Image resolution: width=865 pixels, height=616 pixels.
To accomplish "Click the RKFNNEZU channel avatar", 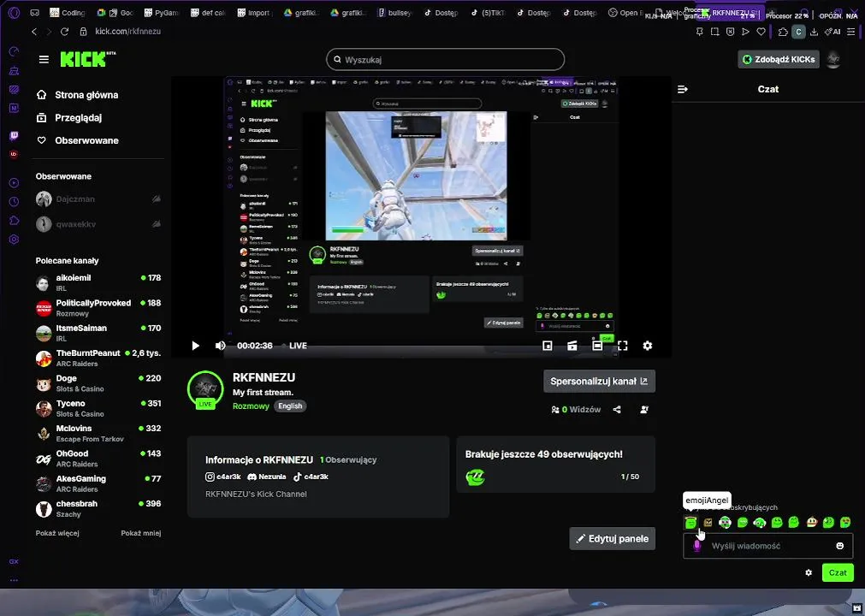I will [x=205, y=389].
